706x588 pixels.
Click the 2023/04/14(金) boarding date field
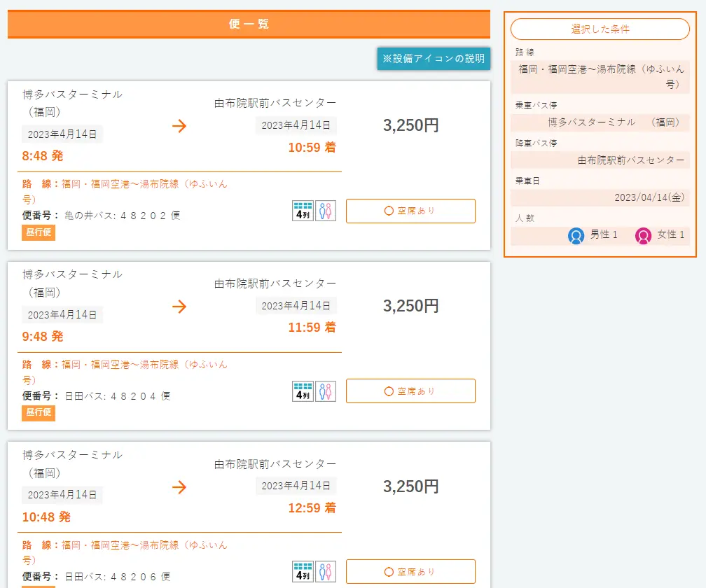[x=651, y=199]
